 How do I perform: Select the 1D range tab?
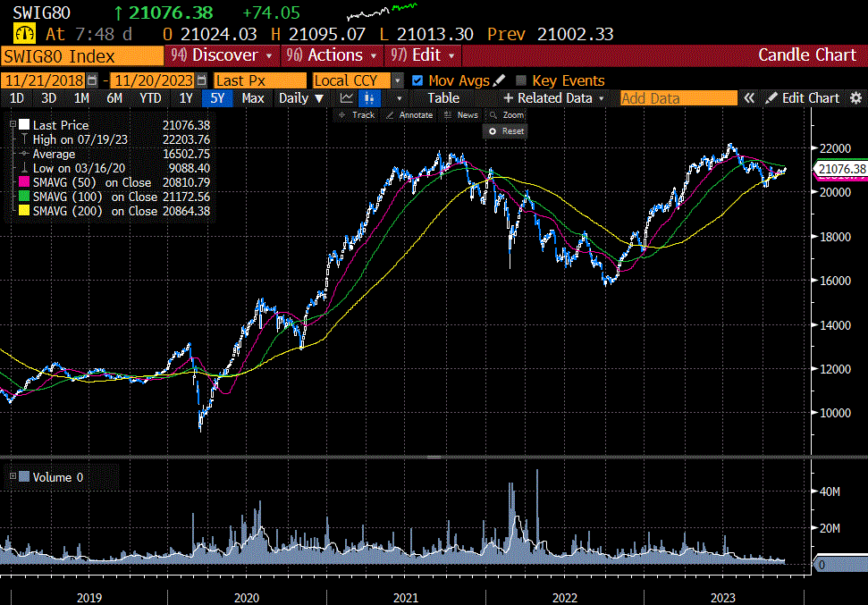[x=17, y=98]
